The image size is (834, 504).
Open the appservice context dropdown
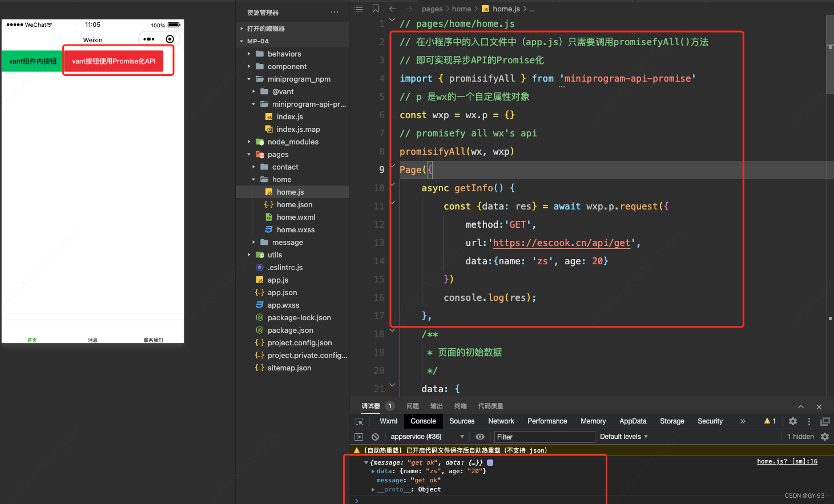click(x=426, y=437)
